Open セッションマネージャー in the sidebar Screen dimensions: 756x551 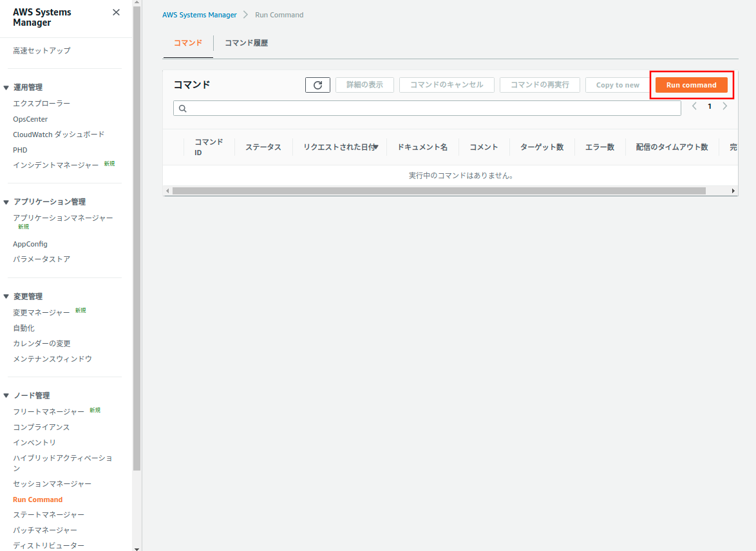pos(52,484)
